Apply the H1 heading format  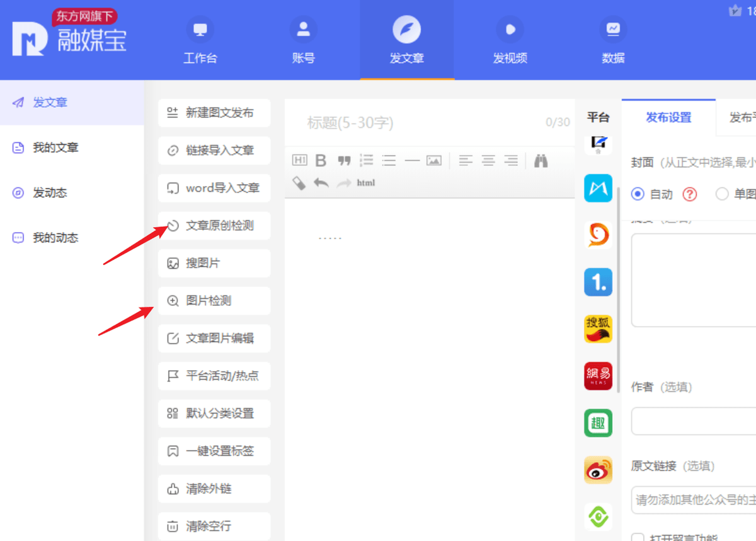(x=299, y=161)
